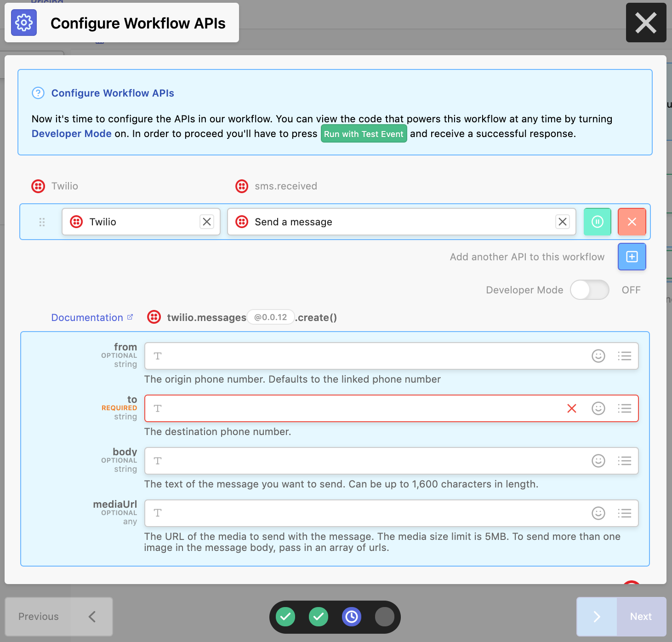
Task: Click the red error X in the to field
Action: (x=572, y=408)
